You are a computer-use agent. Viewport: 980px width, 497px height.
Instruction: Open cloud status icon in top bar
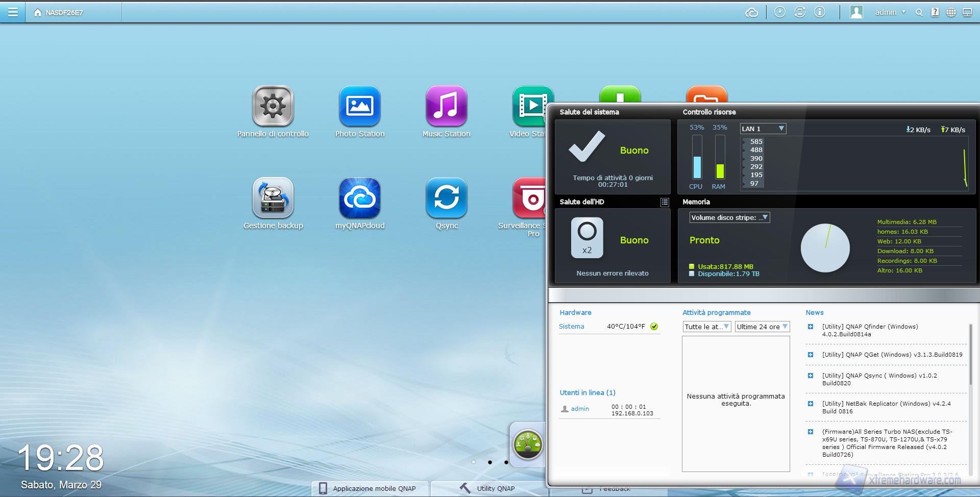[751, 13]
